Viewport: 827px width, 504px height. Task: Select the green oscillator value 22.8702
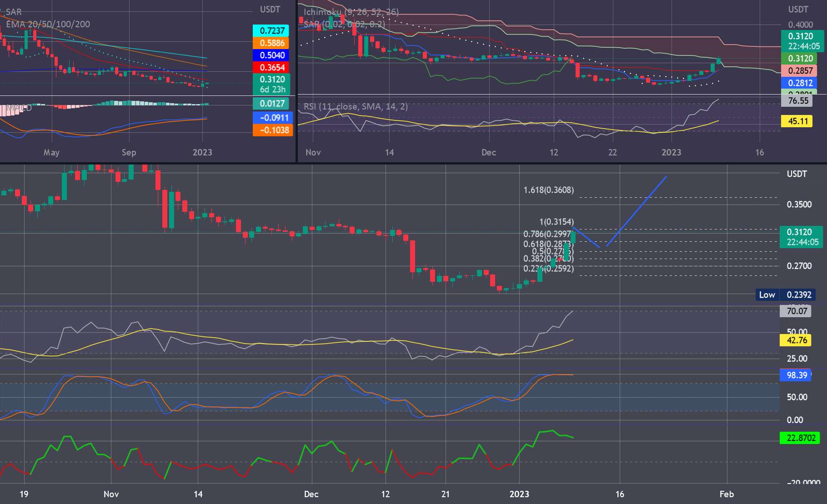[800, 438]
